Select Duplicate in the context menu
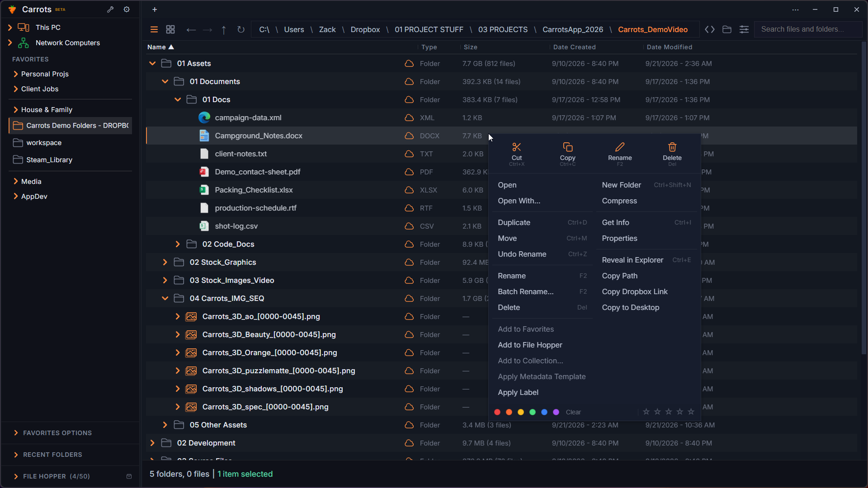Image resolution: width=868 pixels, height=488 pixels. coord(514,222)
